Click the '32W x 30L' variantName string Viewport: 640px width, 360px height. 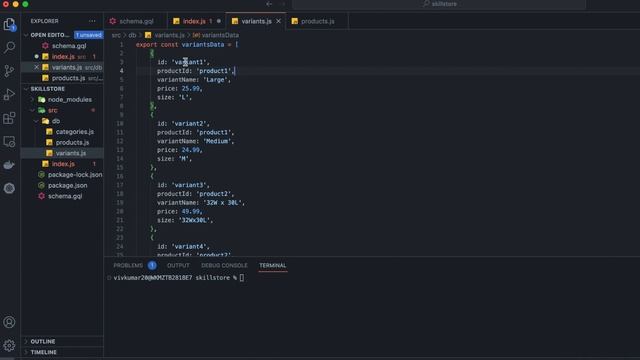(x=222, y=203)
